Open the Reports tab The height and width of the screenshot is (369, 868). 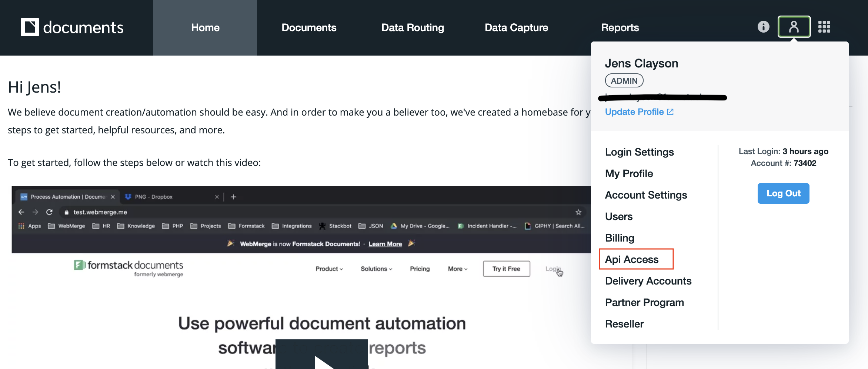pos(620,28)
